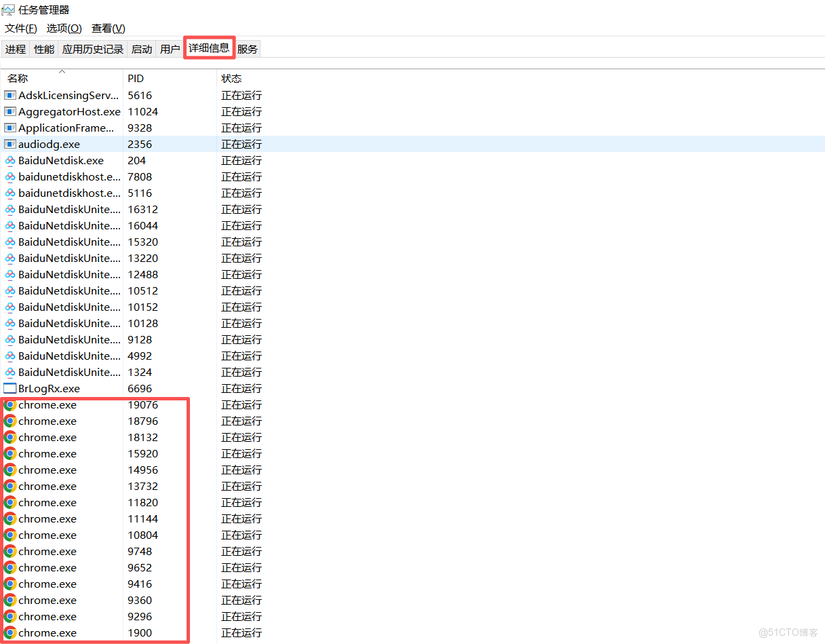Click Chrome icon for PID 19076
825x644 pixels.
tap(10, 405)
